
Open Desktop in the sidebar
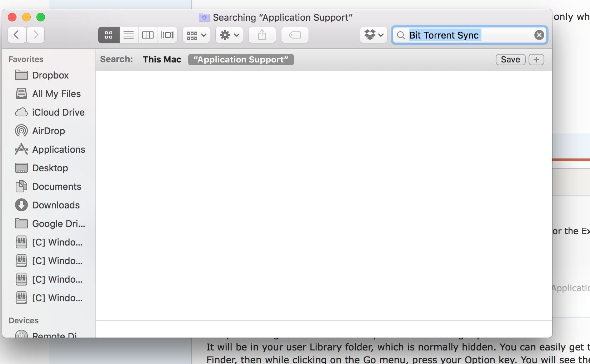(49, 168)
